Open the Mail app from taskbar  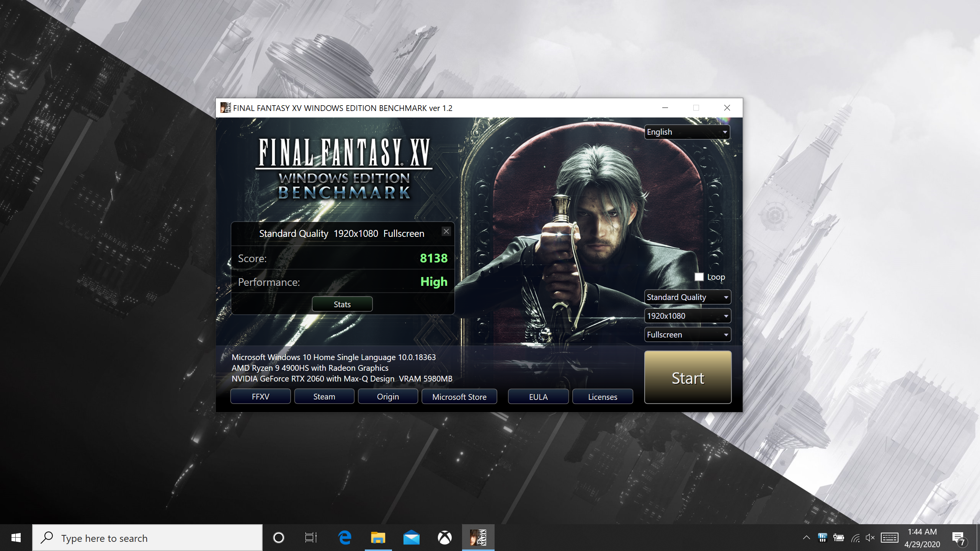tap(412, 538)
